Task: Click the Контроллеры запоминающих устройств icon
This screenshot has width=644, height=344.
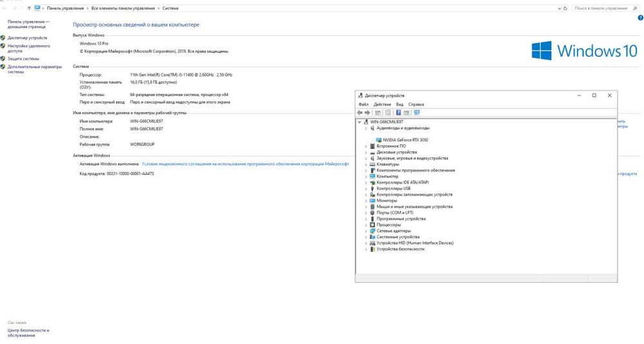Action: click(x=372, y=195)
